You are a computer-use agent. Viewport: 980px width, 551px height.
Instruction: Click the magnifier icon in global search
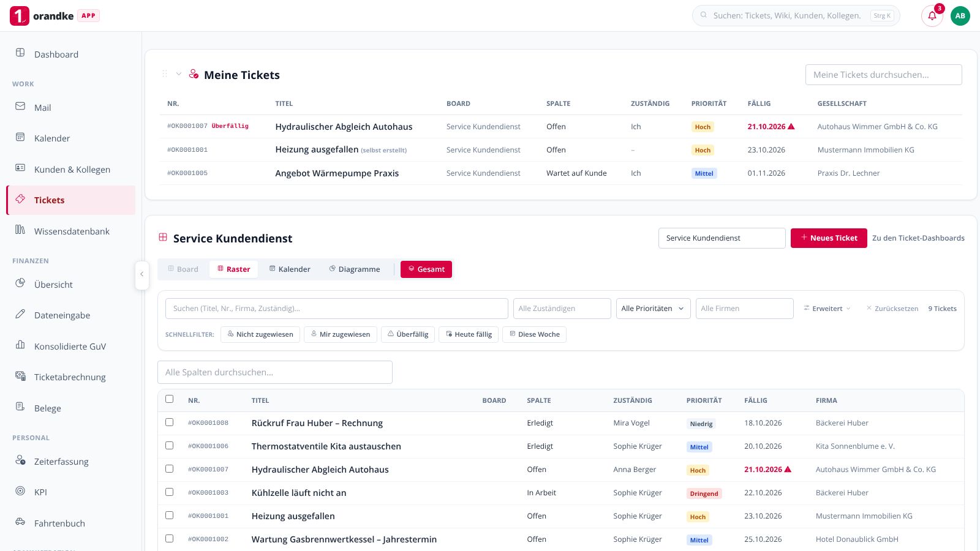point(704,15)
